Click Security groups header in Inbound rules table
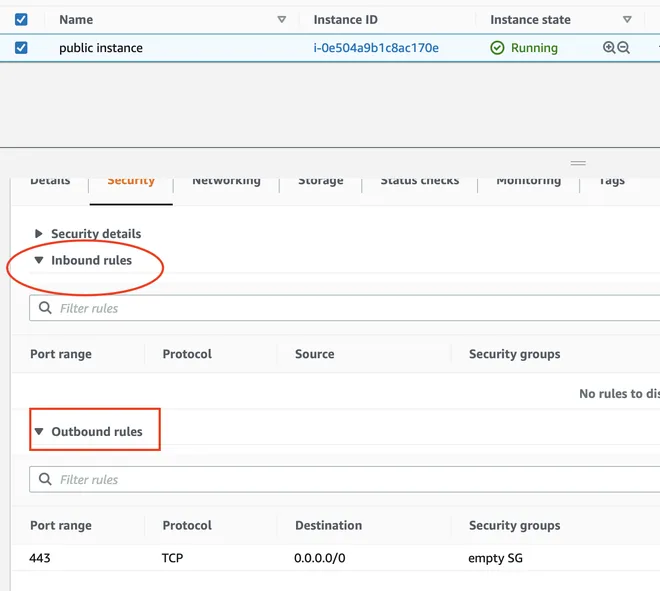Screen dimensions: 660x591 coord(514,354)
